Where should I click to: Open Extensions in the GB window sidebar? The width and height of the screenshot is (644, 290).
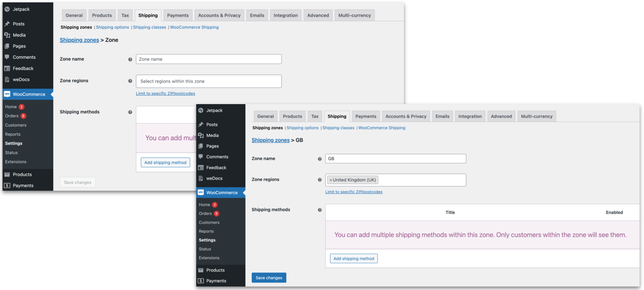(x=209, y=258)
